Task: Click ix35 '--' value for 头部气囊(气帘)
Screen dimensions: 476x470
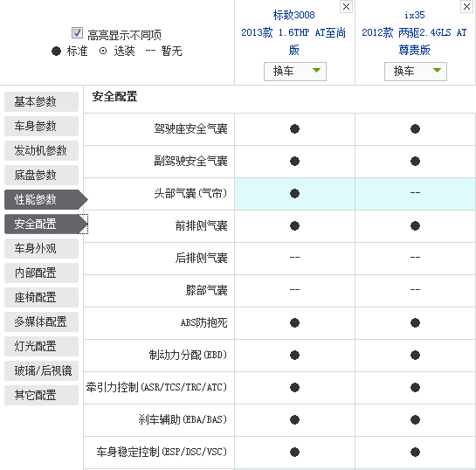Action: click(x=415, y=193)
